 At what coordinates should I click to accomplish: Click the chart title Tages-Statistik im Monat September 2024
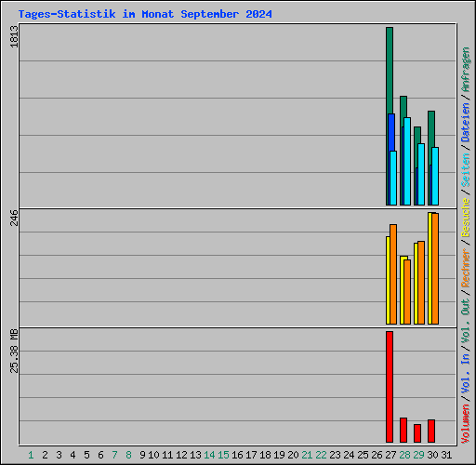[145, 14]
